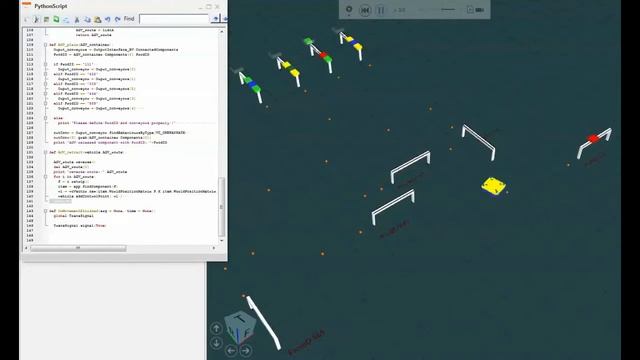Click the scroll-left arrow of horizontal scrollbar
This screenshot has width=640, height=360.
(27, 248)
